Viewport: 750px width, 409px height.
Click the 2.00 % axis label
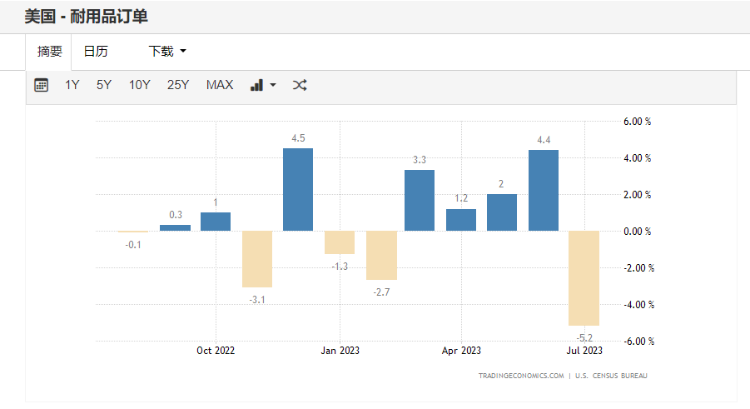[637, 195]
